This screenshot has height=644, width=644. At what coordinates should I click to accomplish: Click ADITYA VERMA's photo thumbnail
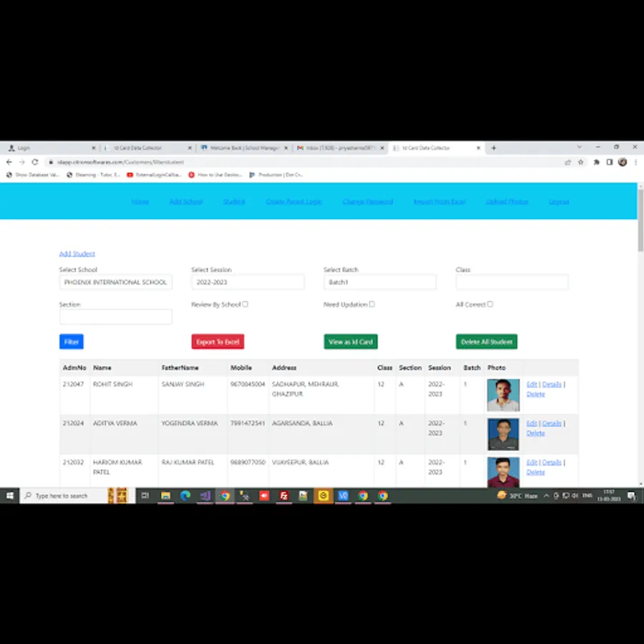503,434
